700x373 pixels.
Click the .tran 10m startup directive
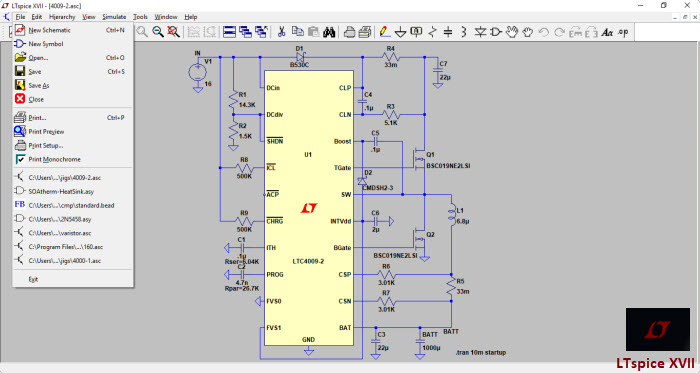[x=480, y=352]
